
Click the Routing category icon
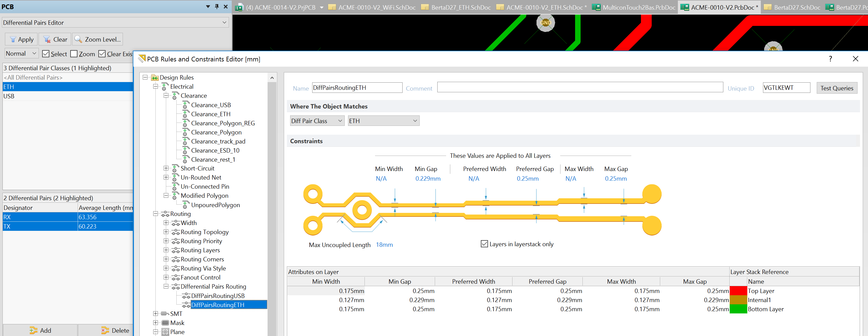(x=165, y=214)
